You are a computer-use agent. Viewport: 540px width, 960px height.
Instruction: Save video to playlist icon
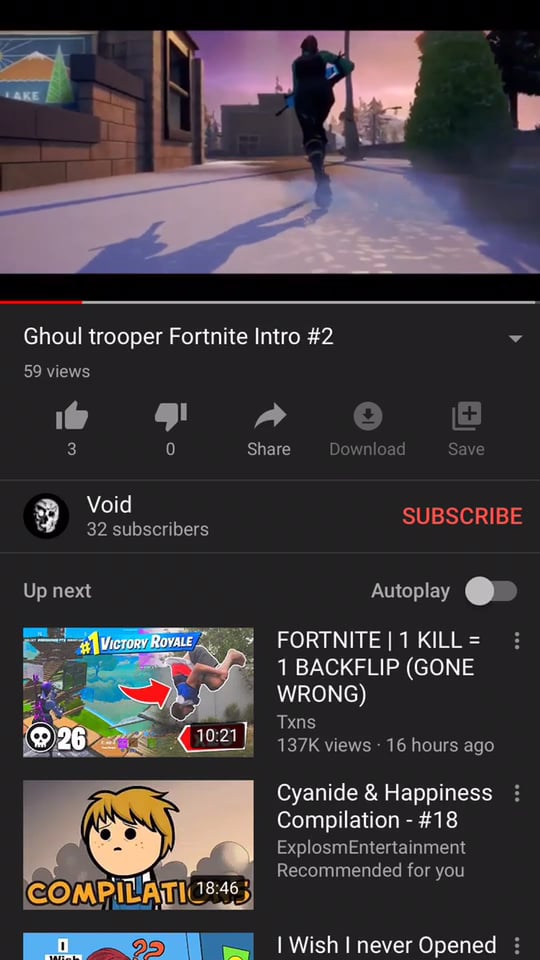coord(467,416)
